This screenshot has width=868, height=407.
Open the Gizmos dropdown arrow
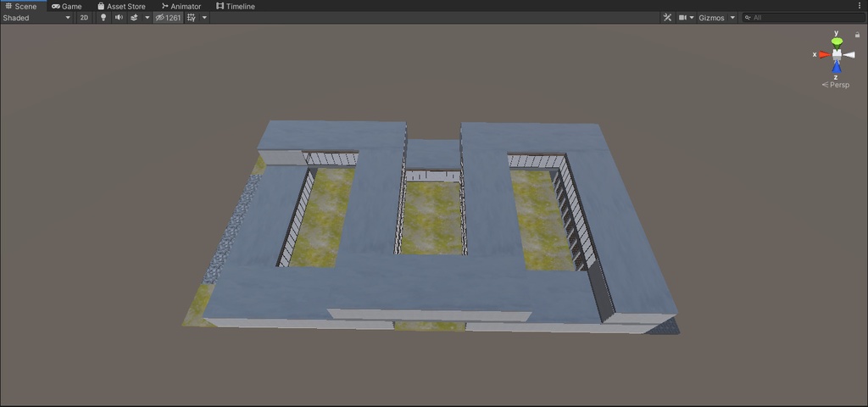click(732, 18)
